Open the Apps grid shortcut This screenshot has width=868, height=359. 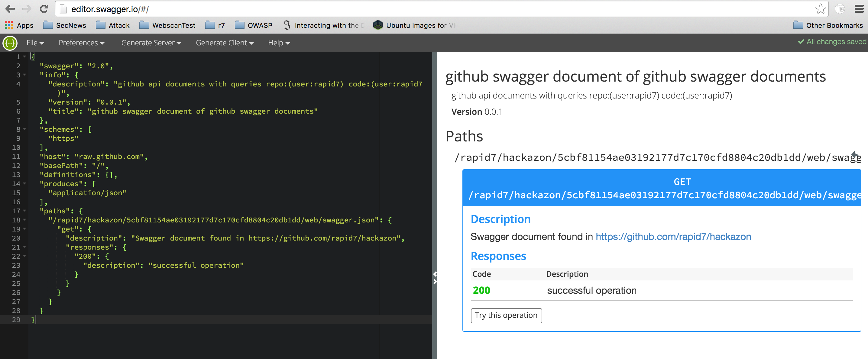pyautogui.click(x=19, y=25)
